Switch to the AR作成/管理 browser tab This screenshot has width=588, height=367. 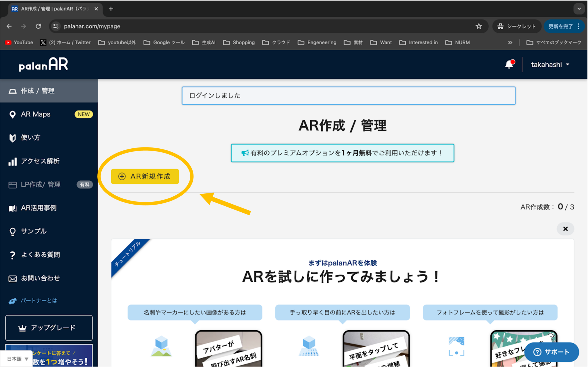point(52,9)
